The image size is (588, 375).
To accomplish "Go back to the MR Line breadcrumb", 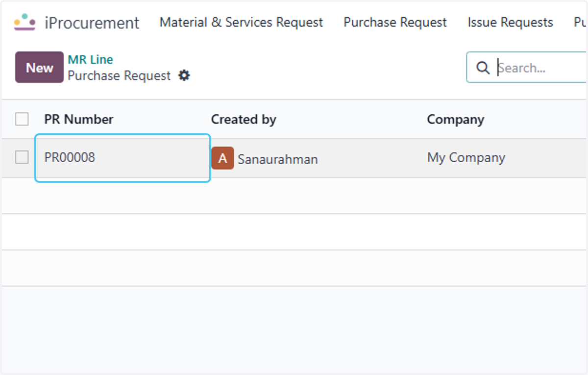I will pos(90,60).
